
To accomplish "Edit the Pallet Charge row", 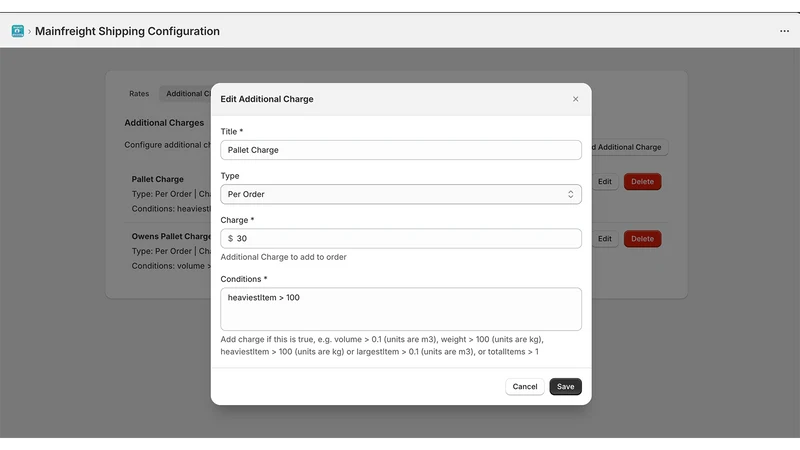I will pyautogui.click(x=605, y=182).
